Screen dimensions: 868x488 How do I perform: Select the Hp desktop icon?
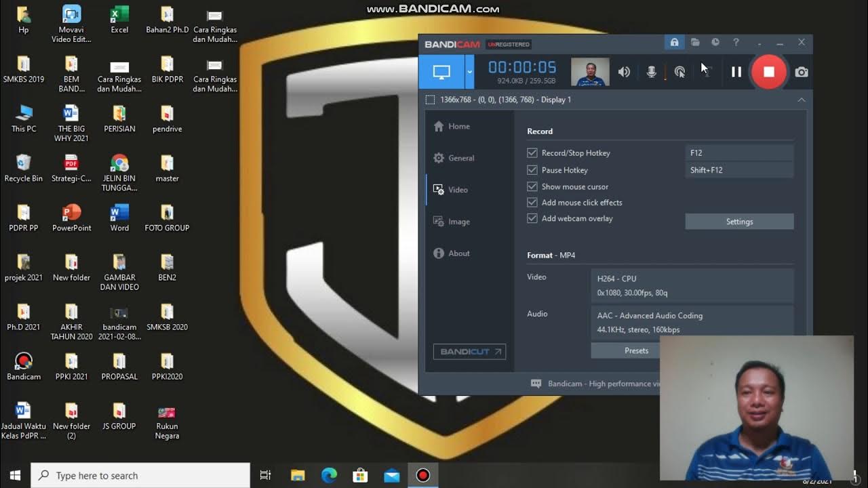(x=24, y=19)
